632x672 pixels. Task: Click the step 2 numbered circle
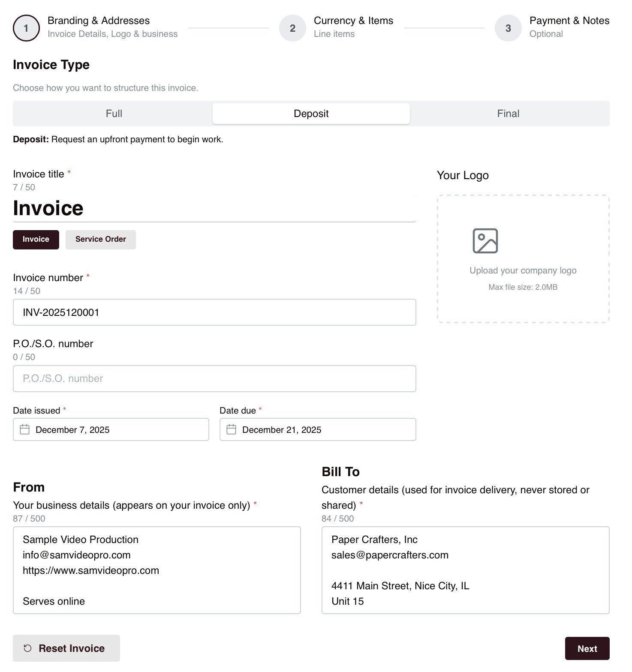292,28
